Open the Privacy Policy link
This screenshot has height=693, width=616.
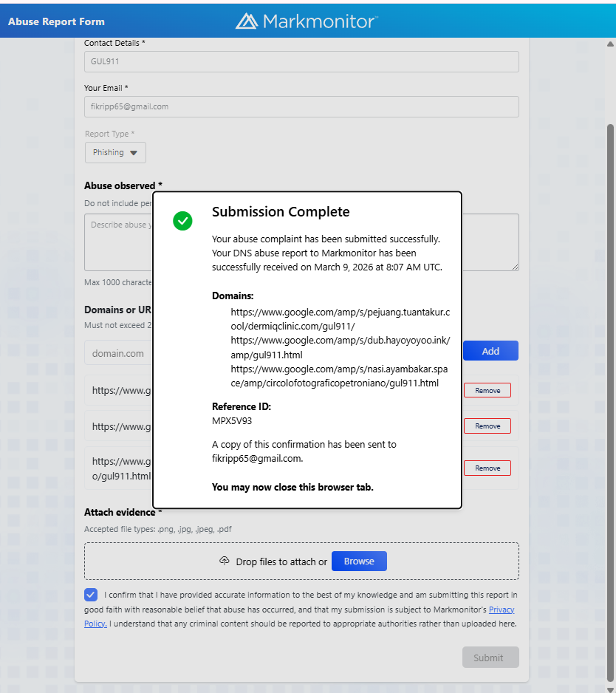(501, 610)
